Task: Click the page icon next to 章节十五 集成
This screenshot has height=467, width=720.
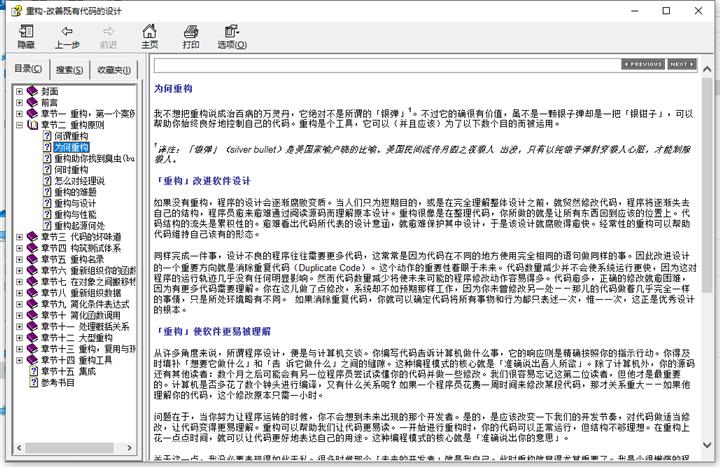Action: [34, 371]
